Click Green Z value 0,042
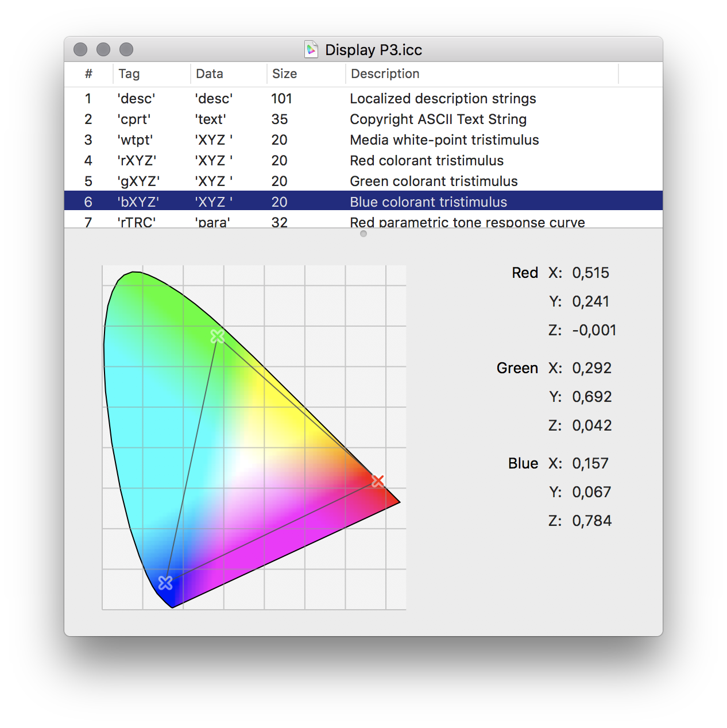The height and width of the screenshot is (728, 727). click(x=592, y=425)
